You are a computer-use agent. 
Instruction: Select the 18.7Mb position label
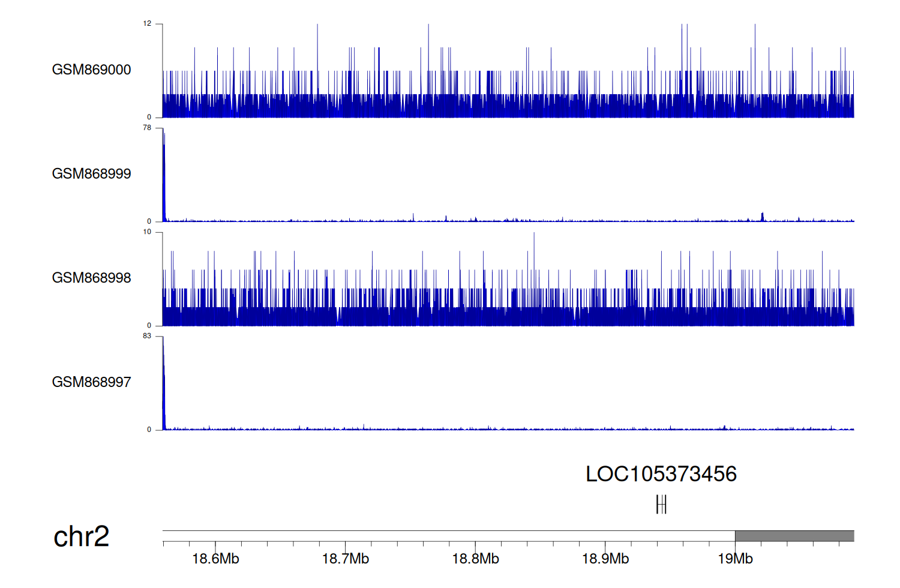(345, 559)
